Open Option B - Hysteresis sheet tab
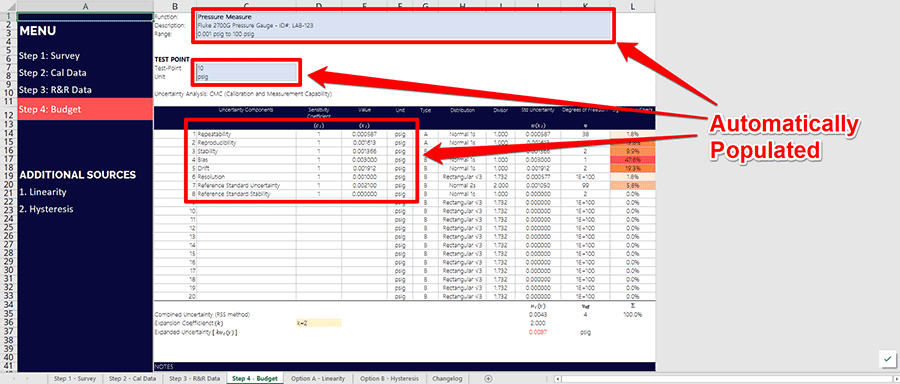 coord(389,379)
